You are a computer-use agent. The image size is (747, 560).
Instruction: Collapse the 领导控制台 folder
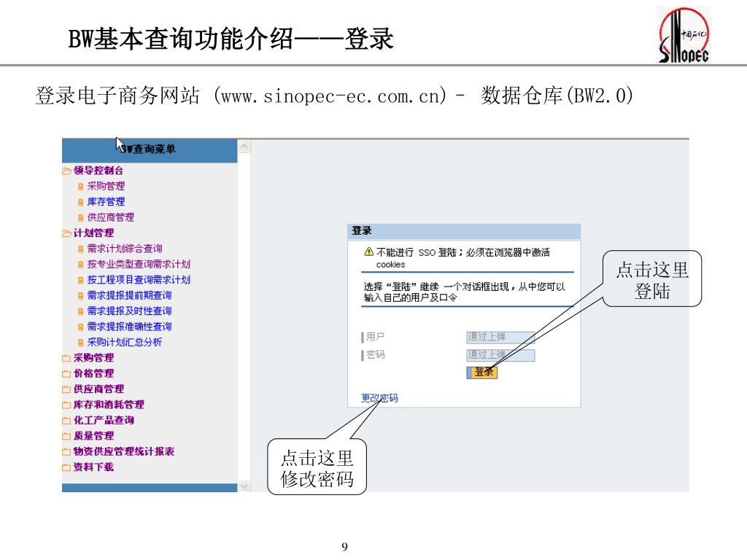(66, 171)
